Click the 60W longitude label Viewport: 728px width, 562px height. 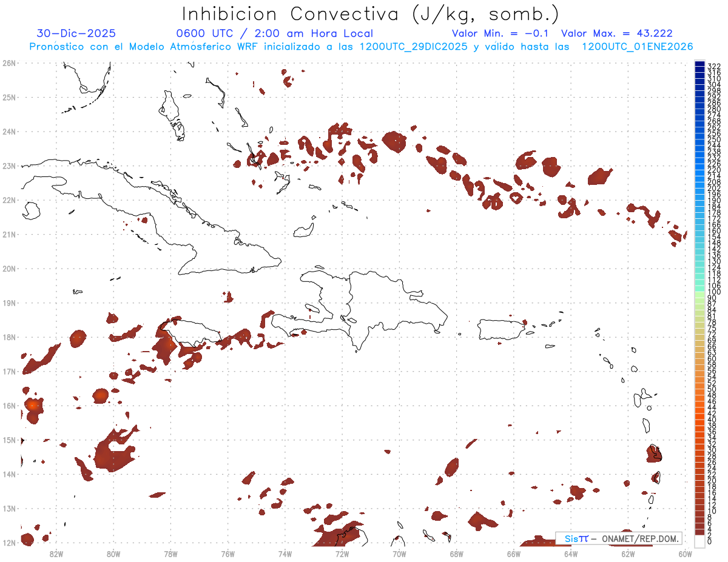[x=685, y=553]
